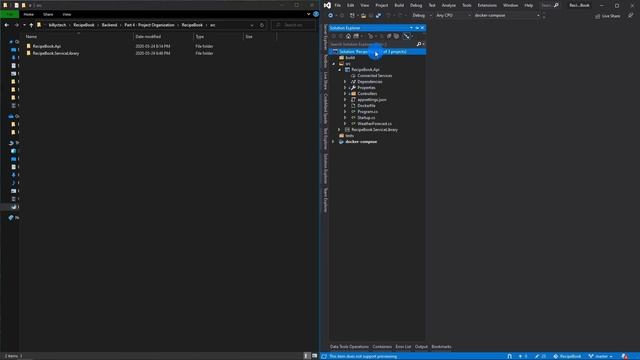Open the Edit menu in Visual Studio

click(x=351, y=5)
